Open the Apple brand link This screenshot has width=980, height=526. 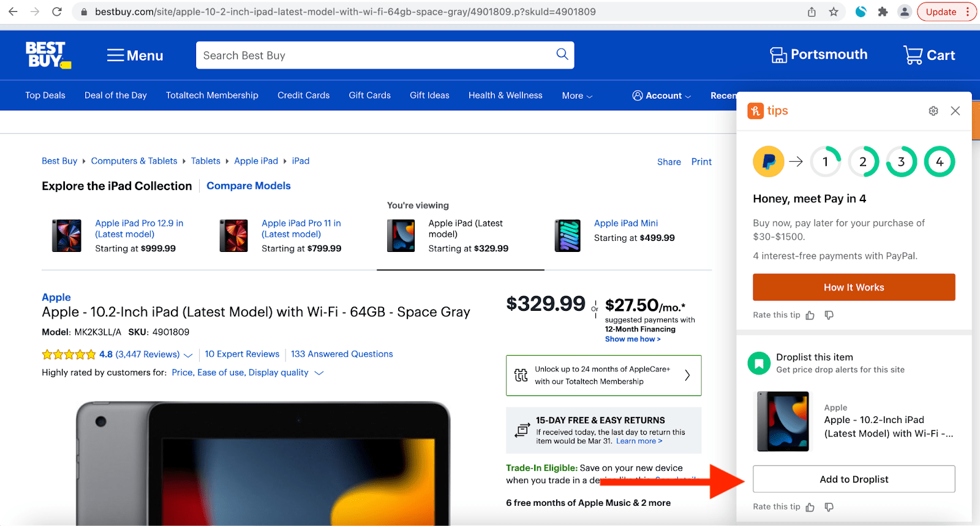pos(56,297)
